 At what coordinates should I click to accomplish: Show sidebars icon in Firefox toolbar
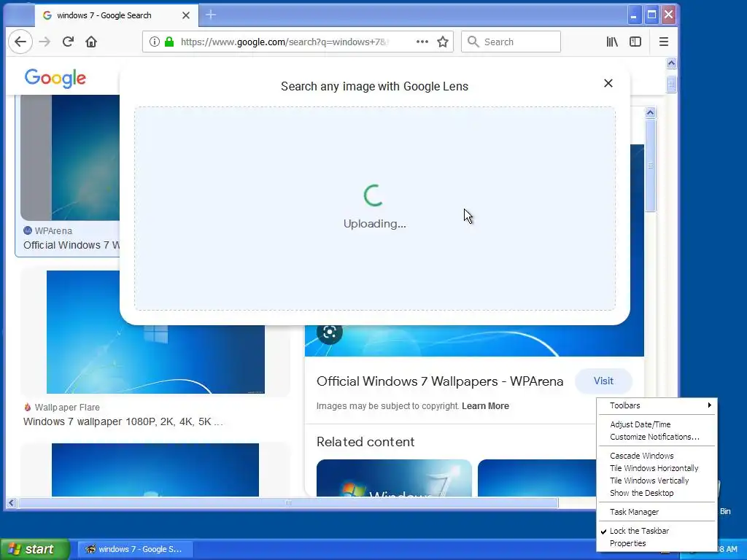tap(635, 42)
